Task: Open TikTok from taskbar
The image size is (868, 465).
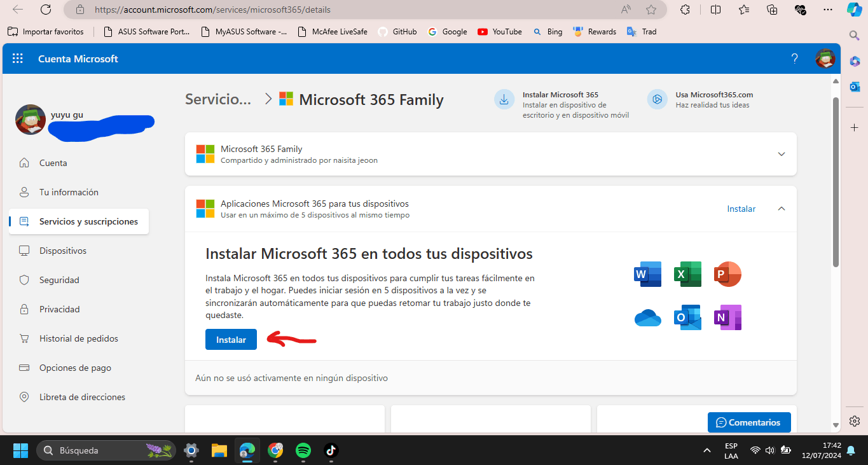Action: [331, 450]
